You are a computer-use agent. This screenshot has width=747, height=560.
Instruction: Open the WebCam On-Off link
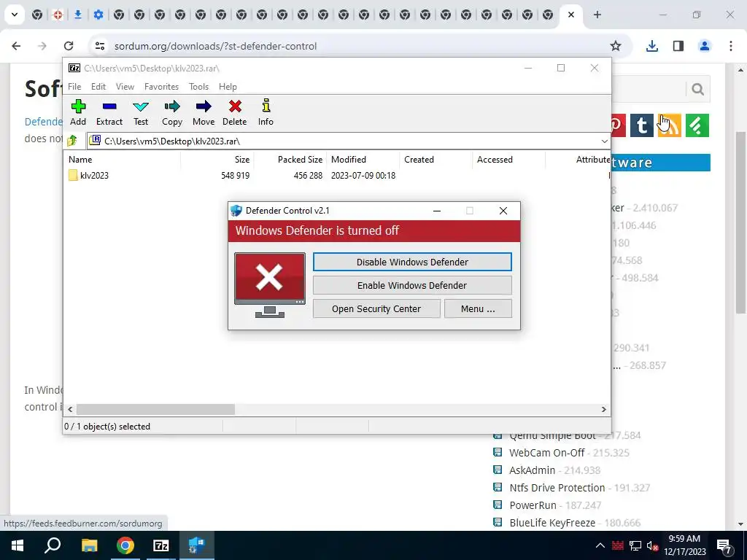point(546,453)
